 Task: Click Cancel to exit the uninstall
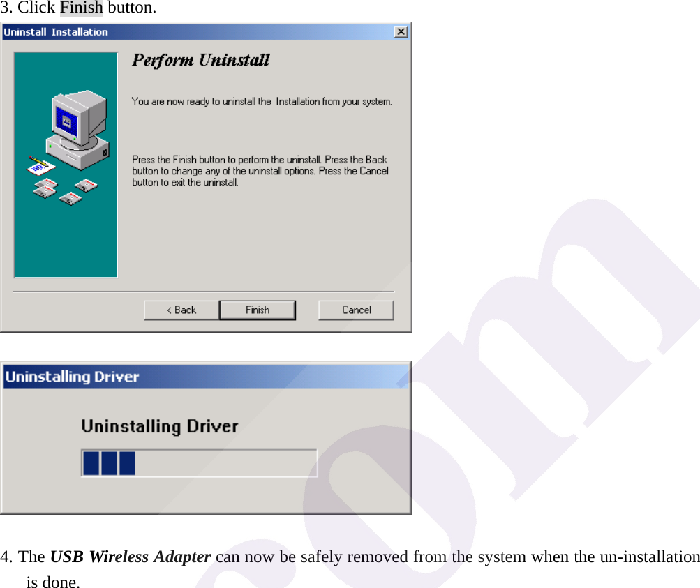tap(355, 310)
